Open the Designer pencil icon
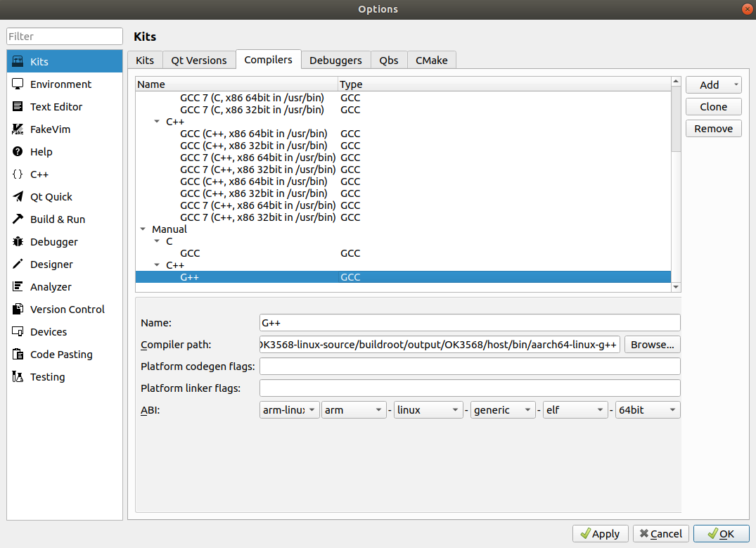This screenshot has width=756, height=548. pyautogui.click(x=18, y=265)
